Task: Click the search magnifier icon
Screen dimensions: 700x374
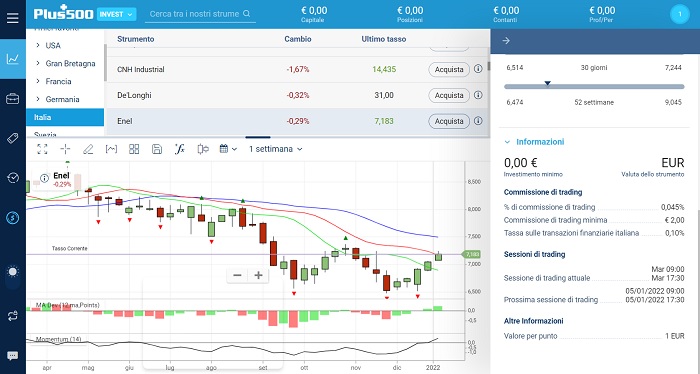Action: tap(246, 14)
